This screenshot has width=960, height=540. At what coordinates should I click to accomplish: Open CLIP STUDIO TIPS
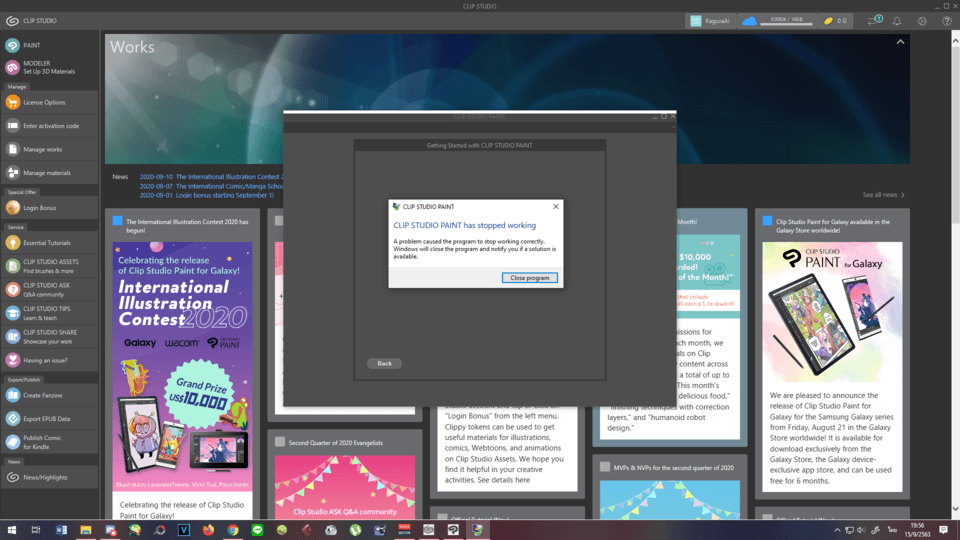pos(49,313)
